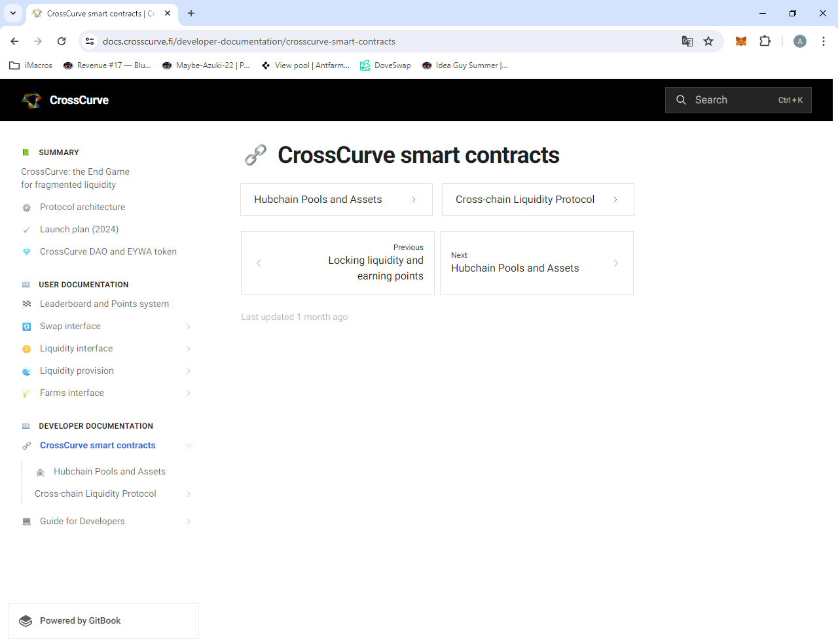Select CrossCurve smart contracts in sidebar
Screen dimensions: 838x644
[98, 446]
